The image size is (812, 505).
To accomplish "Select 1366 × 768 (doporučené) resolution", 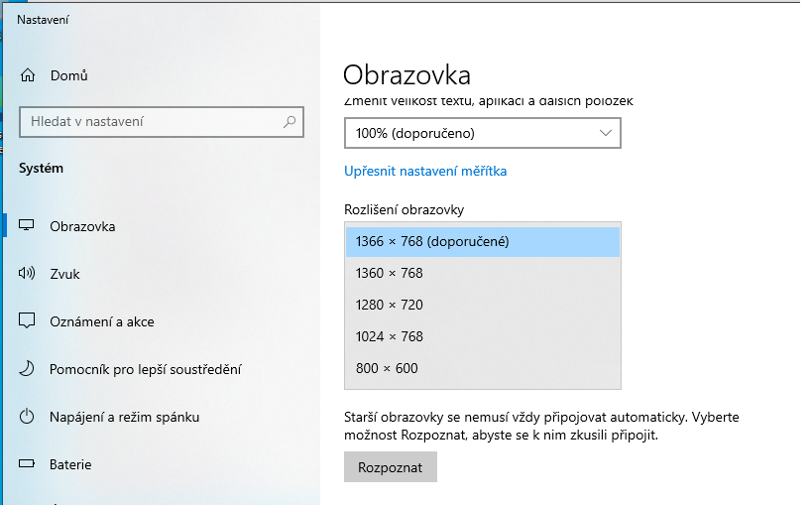I will (482, 241).
